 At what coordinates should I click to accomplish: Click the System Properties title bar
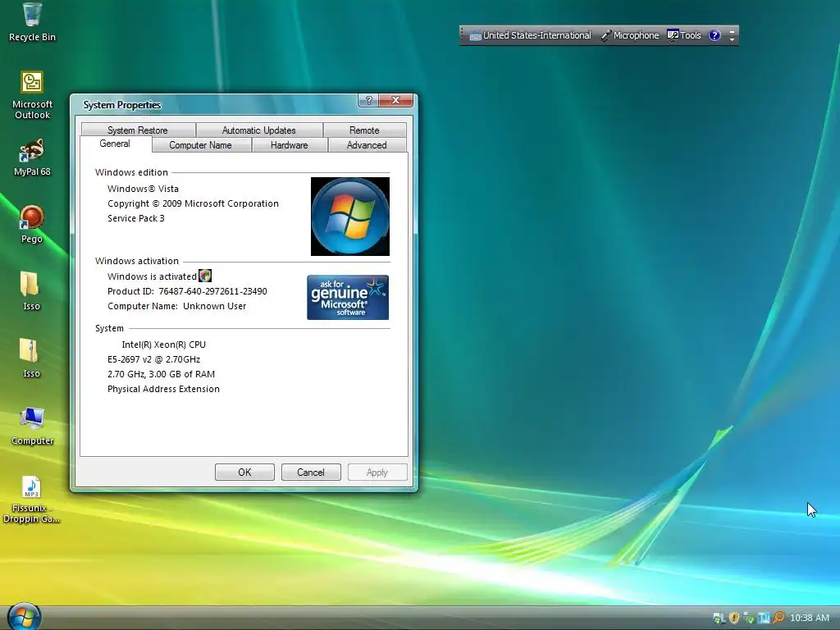click(x=214, y=104)
